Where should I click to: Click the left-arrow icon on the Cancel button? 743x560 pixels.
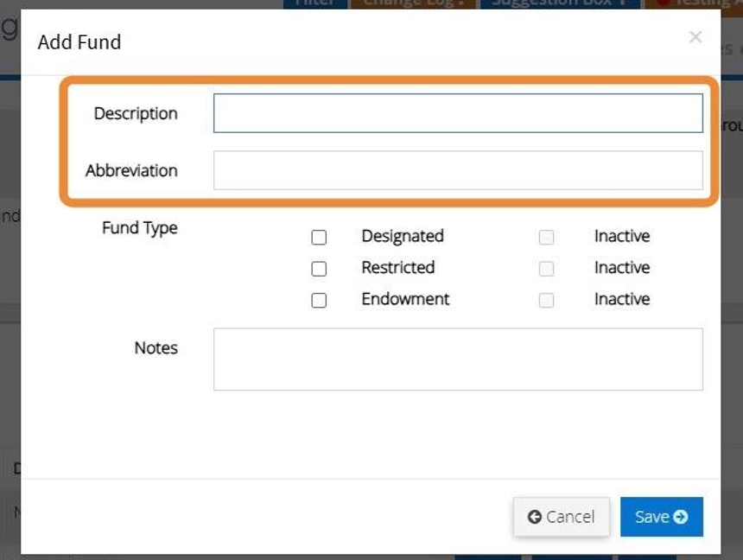tap(535, 517)
